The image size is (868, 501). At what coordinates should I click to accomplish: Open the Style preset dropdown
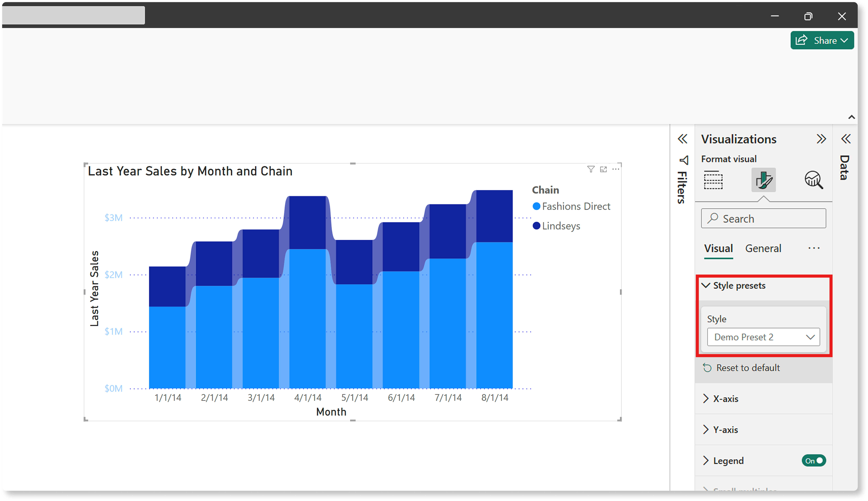click(763, 337)
